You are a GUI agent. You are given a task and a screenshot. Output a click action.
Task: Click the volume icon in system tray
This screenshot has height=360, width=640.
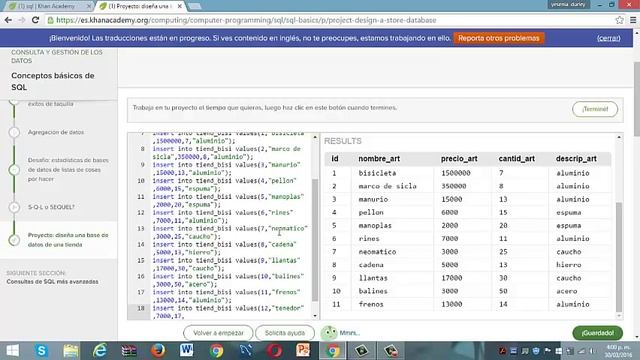(592, 351)
